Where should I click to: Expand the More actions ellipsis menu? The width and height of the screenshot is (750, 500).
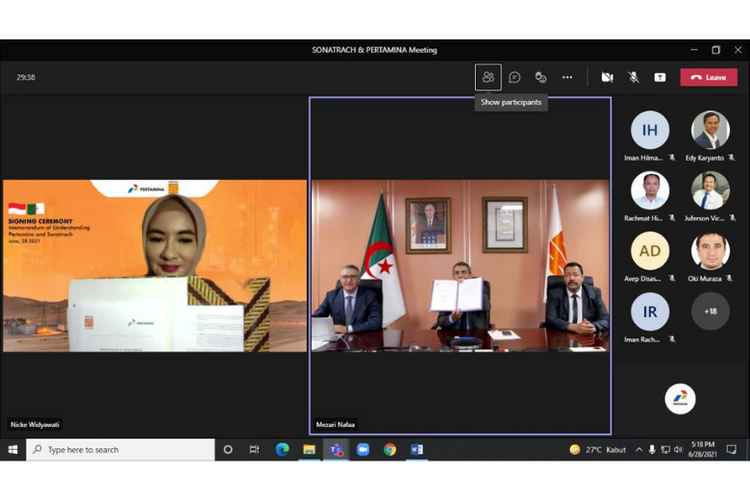567,77
